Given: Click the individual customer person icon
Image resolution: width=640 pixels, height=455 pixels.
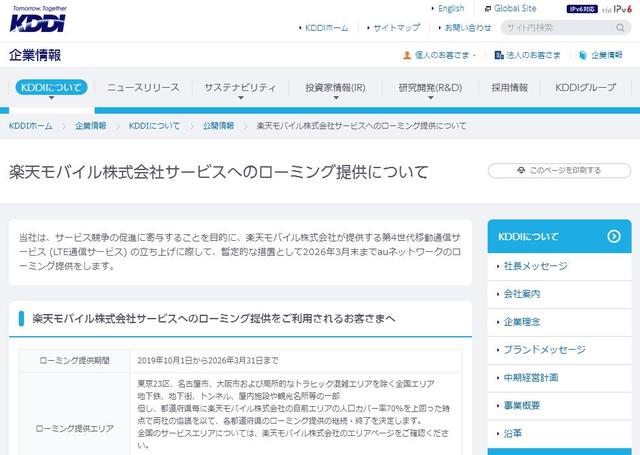Looking at the screenshot, I should 407,55.
